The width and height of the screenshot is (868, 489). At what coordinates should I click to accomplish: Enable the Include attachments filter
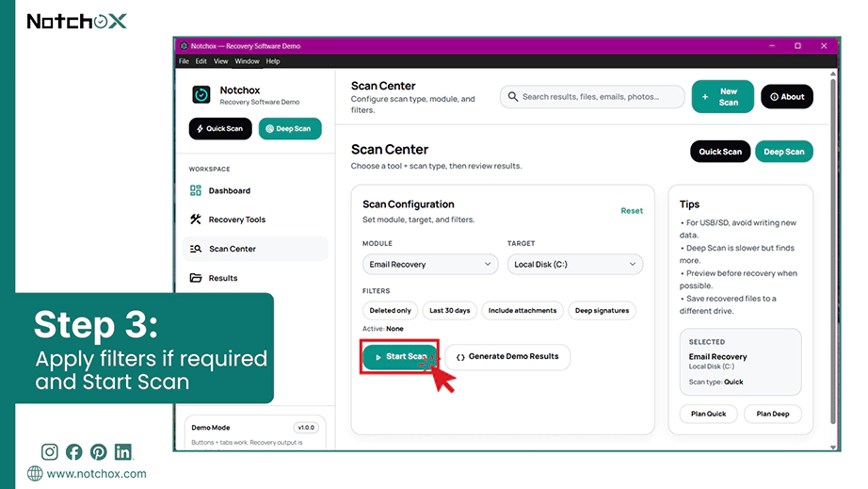tap(522, 311)
